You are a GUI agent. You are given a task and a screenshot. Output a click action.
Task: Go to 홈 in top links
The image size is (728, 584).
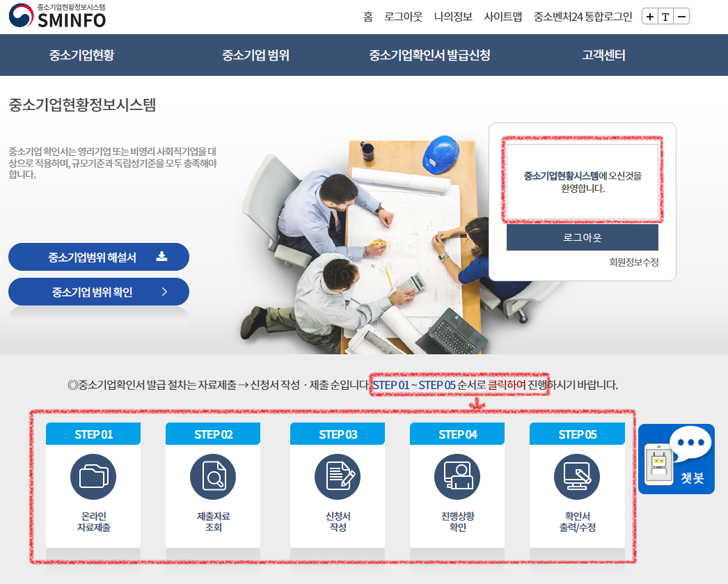click(368, 17)
